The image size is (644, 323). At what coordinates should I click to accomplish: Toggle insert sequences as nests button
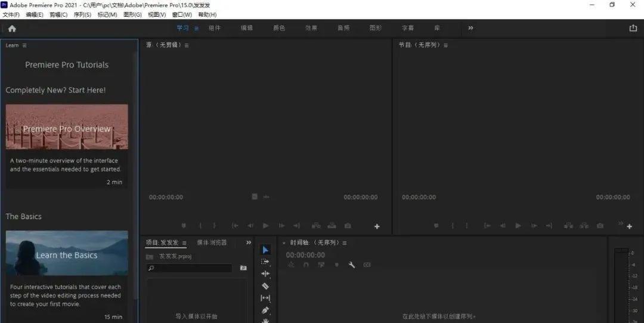click(x=291, y=265)
